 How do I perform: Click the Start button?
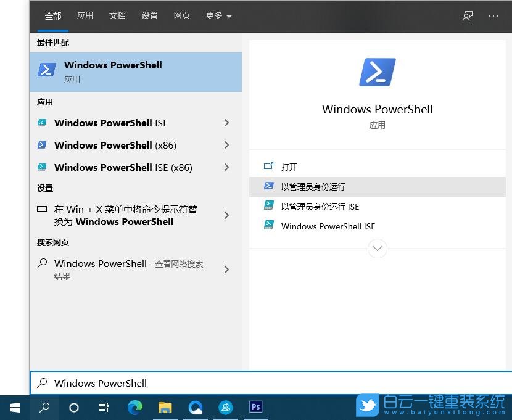tap(14, 407)
